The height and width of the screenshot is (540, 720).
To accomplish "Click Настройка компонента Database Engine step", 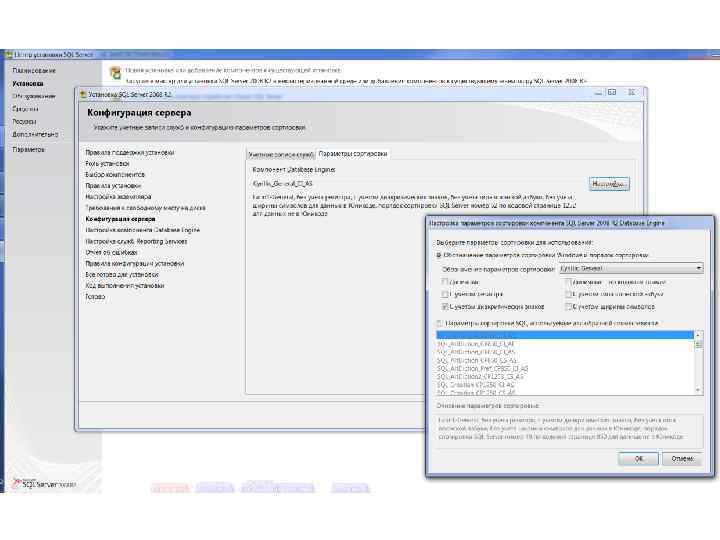I will tap(142, 230).
